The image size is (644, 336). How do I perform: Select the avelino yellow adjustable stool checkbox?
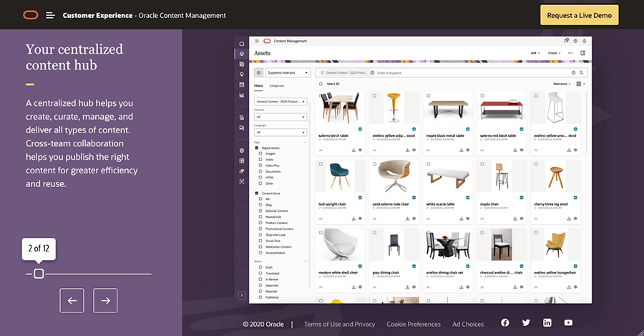[374, 95]
